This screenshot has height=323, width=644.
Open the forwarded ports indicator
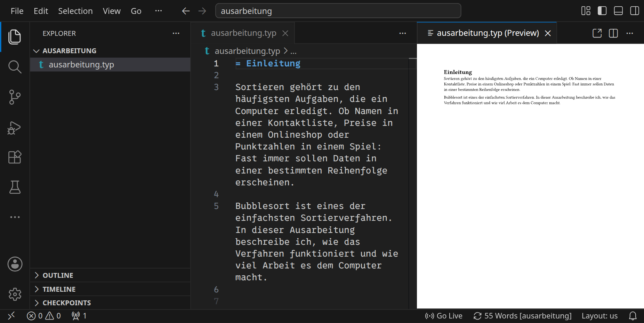[79, 316]
